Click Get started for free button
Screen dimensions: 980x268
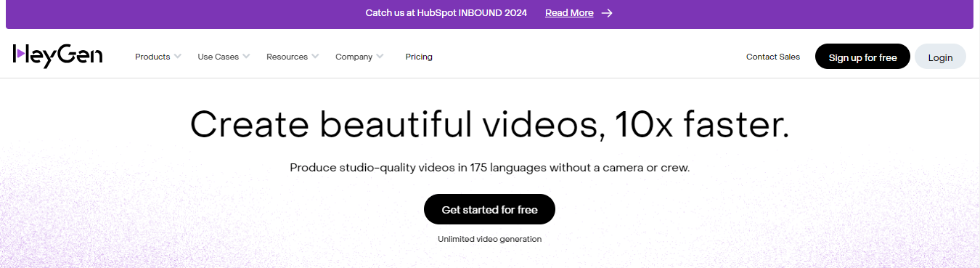[489, 209]
